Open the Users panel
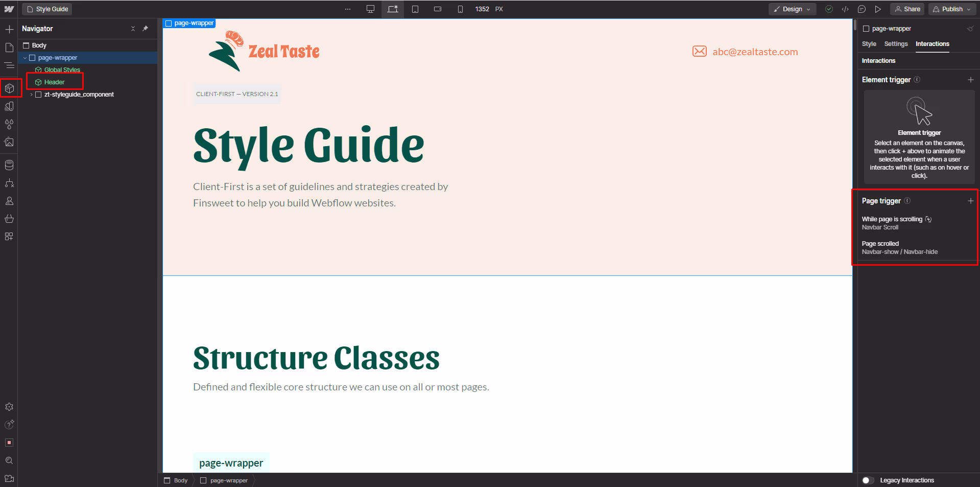This screenshot has height=487, width=980. [9, 201]
